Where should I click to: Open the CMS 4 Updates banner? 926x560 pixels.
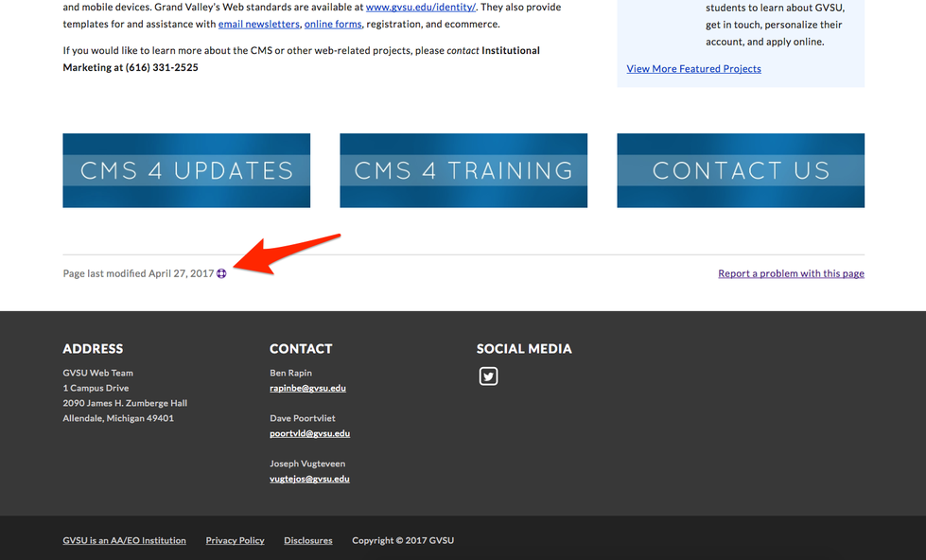click(186, 170)
